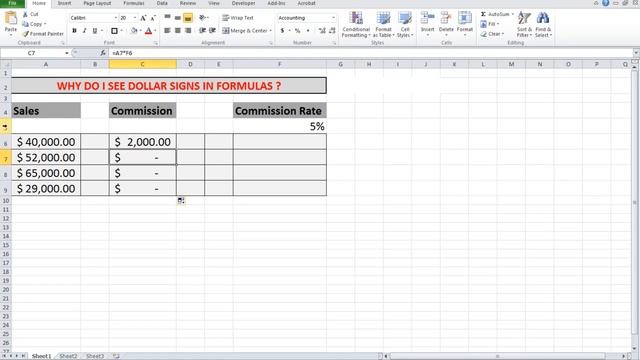Set Top Align vertical alignment
The image size is (640, 360).
click(167, 18)
